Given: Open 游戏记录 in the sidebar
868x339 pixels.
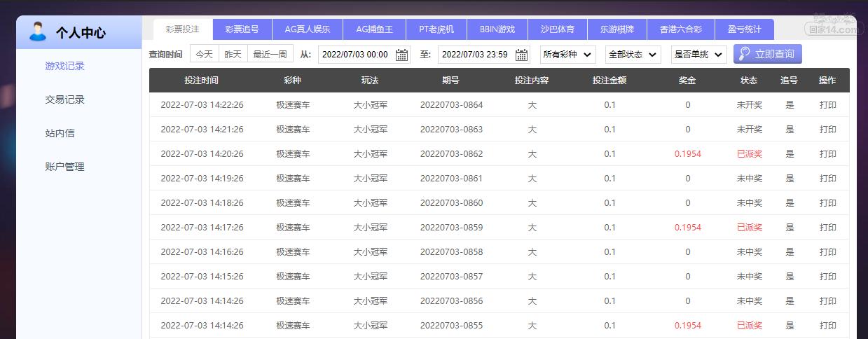Looking at the screenshot, I should [64, 66].
